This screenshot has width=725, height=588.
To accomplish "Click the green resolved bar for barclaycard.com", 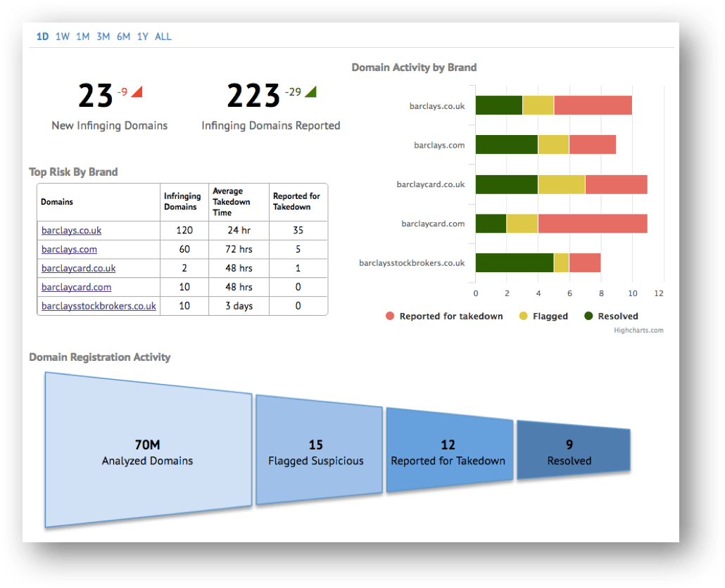I will pyautogui.click(x=491, y=224).
